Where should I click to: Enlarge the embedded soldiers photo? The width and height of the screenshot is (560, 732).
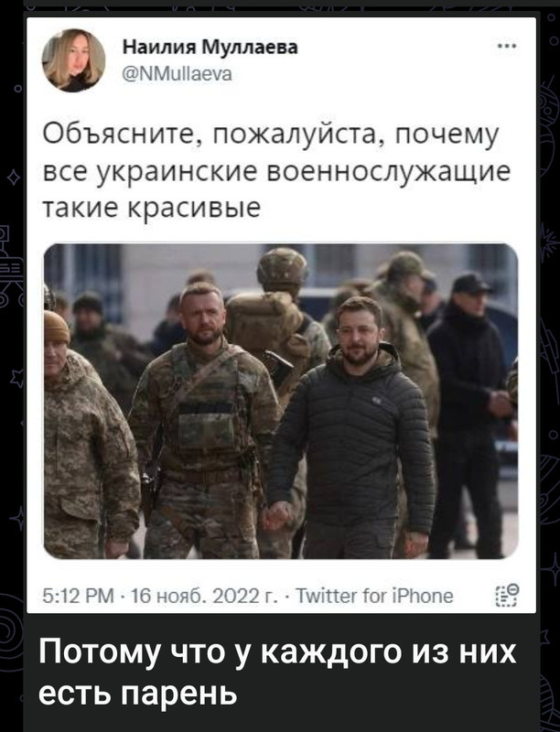tap(281, 402)
